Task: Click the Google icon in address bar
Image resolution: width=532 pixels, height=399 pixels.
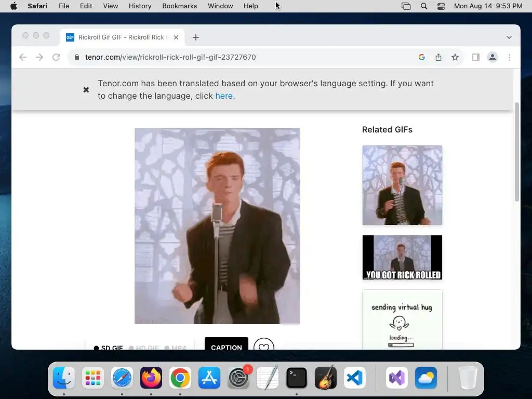Action: click(x=422, y=57)
